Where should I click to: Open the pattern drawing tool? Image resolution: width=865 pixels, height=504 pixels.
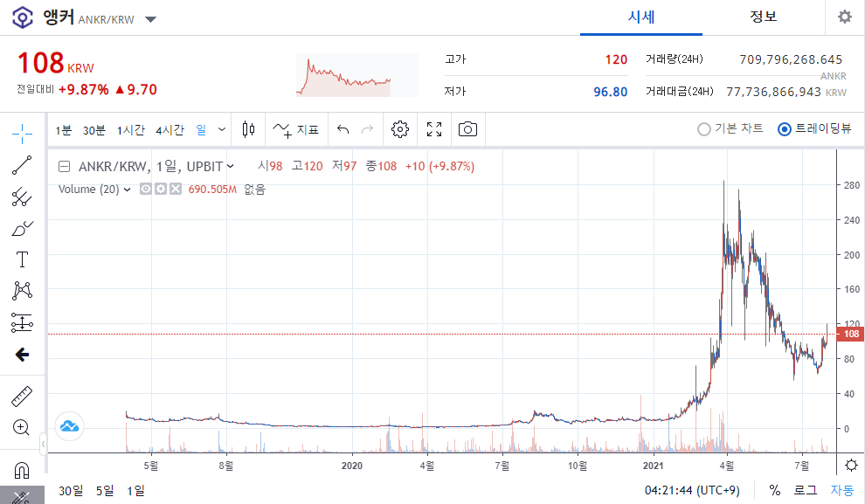pyautogui.click(x=22, y=291)
